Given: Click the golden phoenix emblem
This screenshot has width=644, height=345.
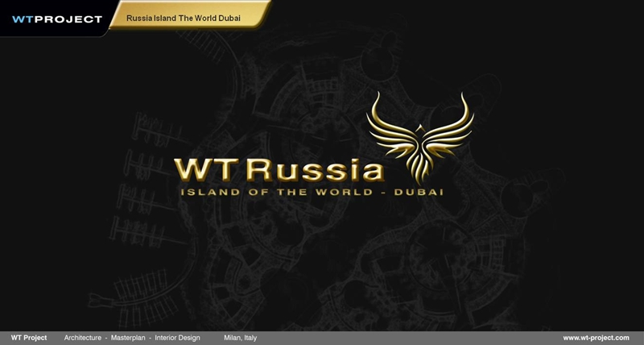Looking at the screenshot, I should tap(419, 136).
